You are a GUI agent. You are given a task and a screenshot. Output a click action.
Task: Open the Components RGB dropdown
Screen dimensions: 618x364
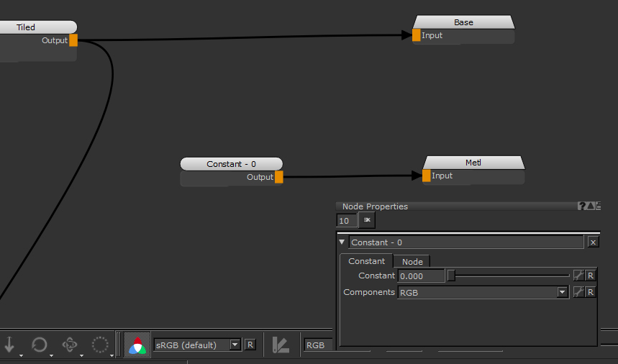(x=562, y=292)
